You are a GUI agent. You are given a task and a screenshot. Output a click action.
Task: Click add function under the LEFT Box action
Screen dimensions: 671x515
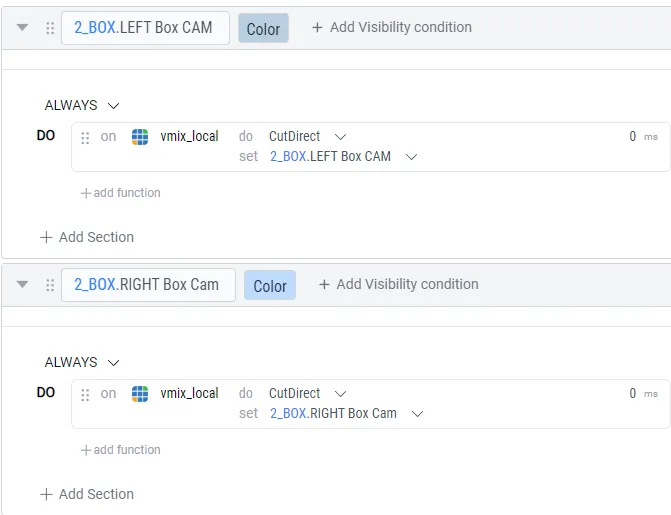pyautogui.click(x=121, y=193)
